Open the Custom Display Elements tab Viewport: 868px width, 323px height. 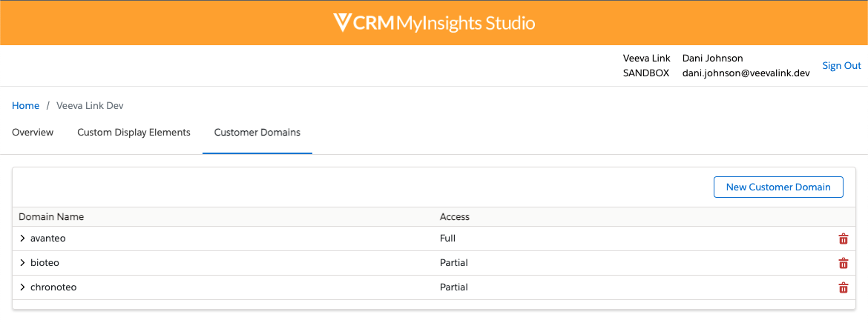point(134,133)
